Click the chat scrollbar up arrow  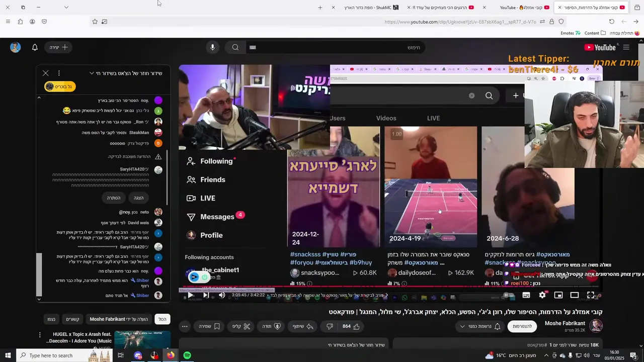coord(39,98)
